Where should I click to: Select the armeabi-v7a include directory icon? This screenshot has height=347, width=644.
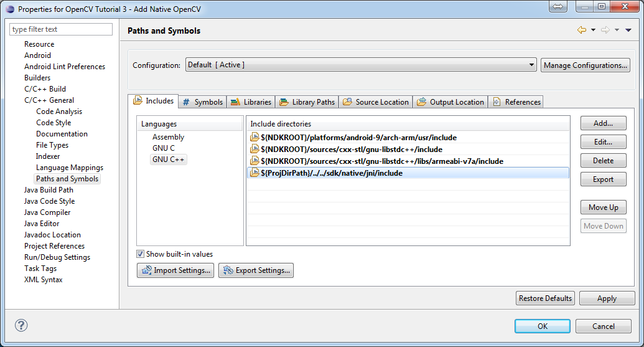[254, 161]
